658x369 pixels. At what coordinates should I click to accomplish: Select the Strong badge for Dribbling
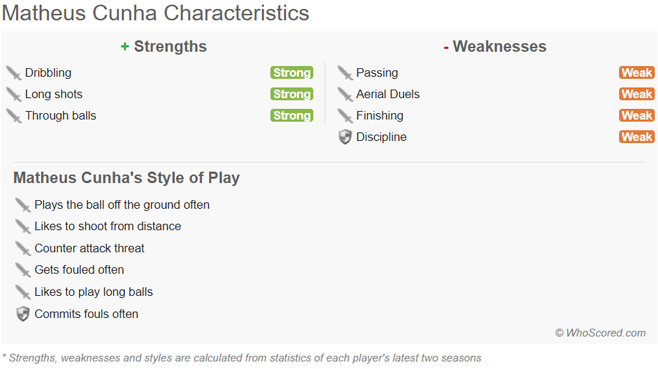pyautogui.click(x=292, y=73)
